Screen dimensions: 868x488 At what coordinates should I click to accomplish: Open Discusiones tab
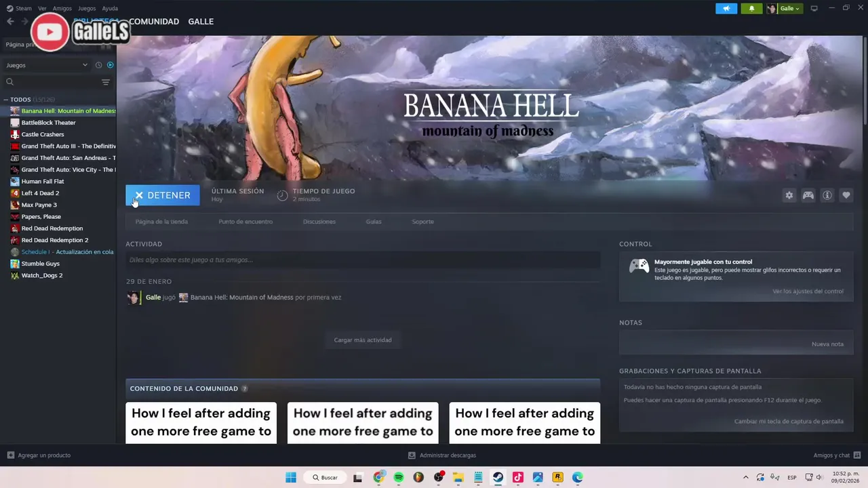point(319,222)
